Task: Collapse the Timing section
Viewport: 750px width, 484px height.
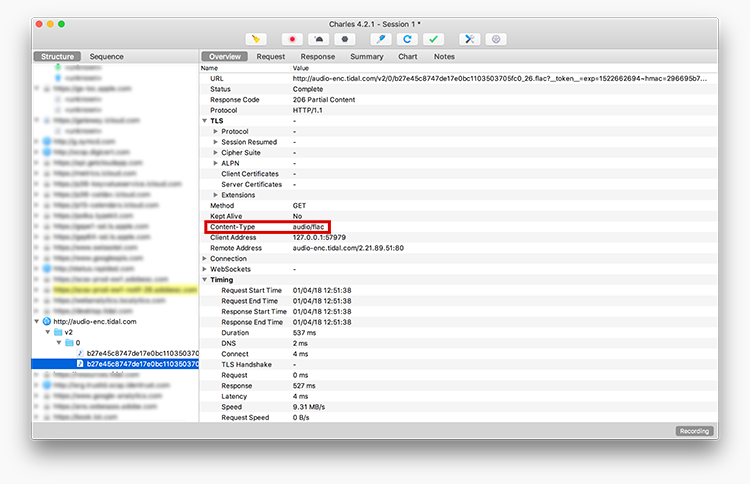Action: pyautogui.click(x=204, y=280)
